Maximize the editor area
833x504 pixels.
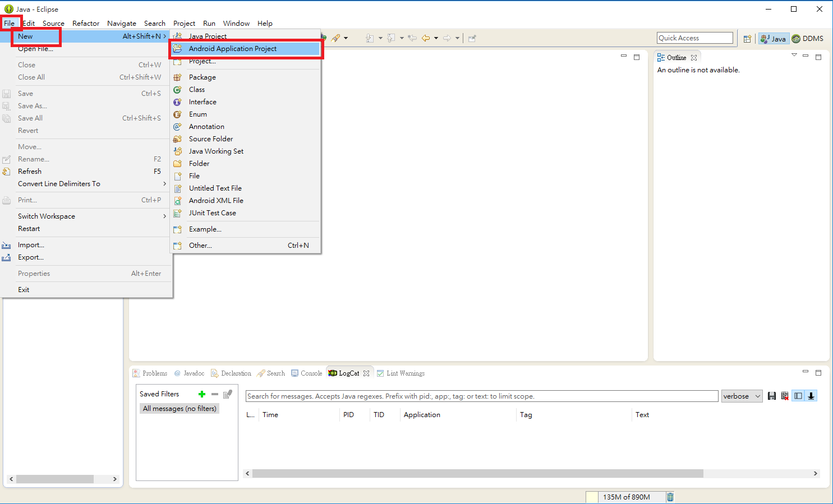tap(637, 57)
